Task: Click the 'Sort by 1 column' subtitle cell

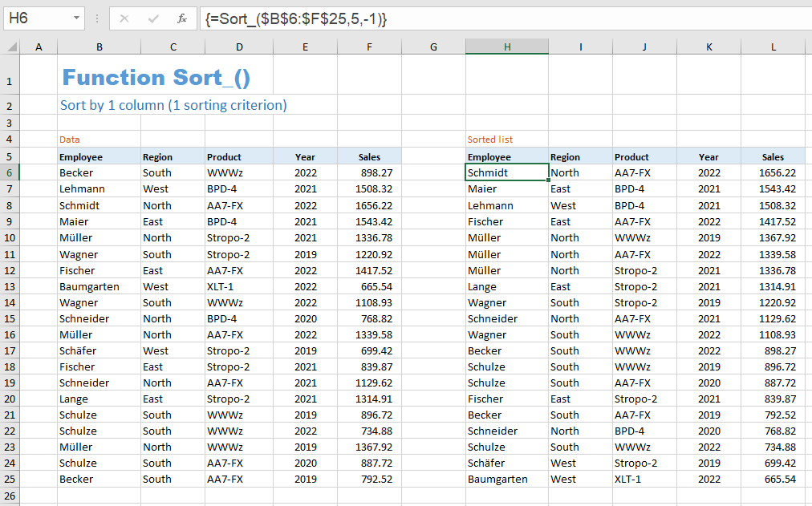Action: coord(173,105)
